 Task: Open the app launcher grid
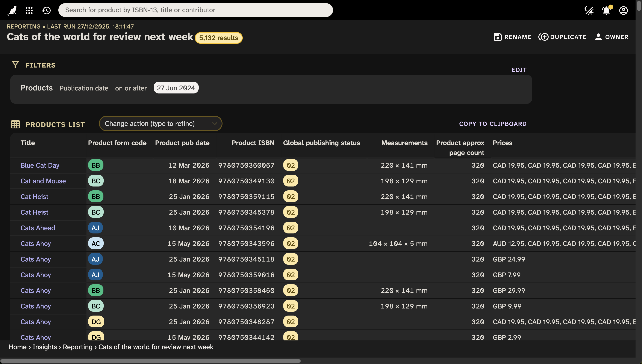29,10
